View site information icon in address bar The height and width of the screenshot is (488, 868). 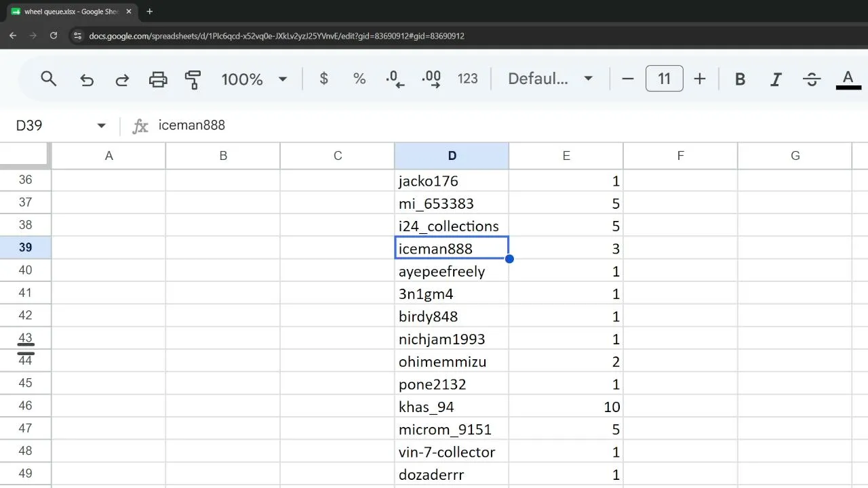coord(77,36)
